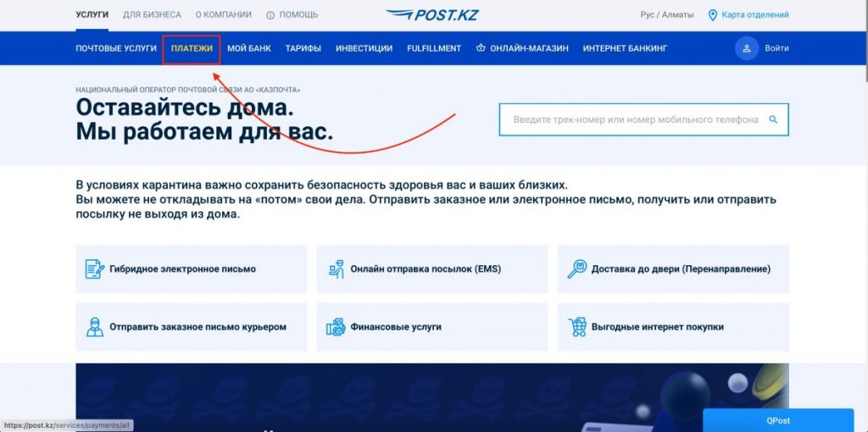Screen dimensions: 868x432
Task: Open Гибридное электронное письмо service card
Action: click(192, 269)
